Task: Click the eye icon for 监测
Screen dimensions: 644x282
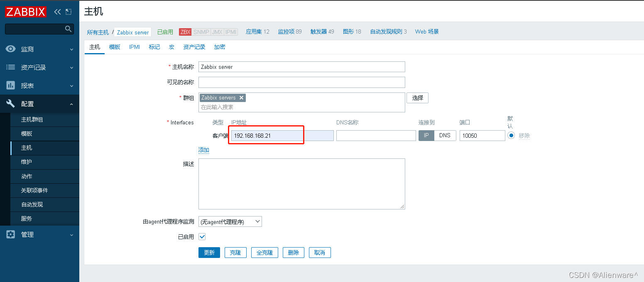Action: [11, 49]
